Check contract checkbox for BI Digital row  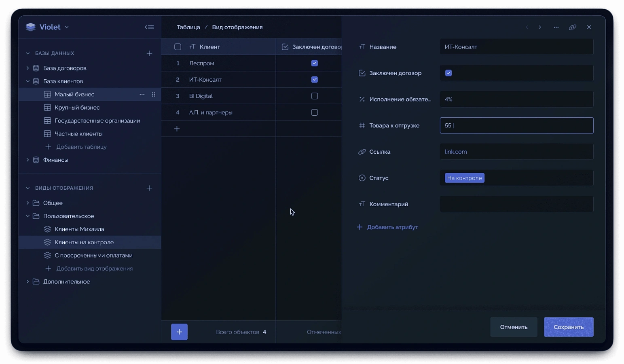(315, 96)
